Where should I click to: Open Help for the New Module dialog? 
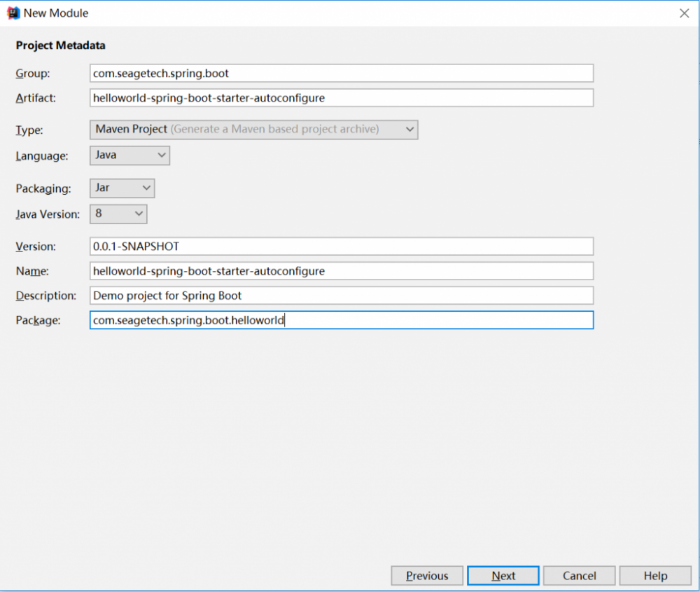point(654,575)
